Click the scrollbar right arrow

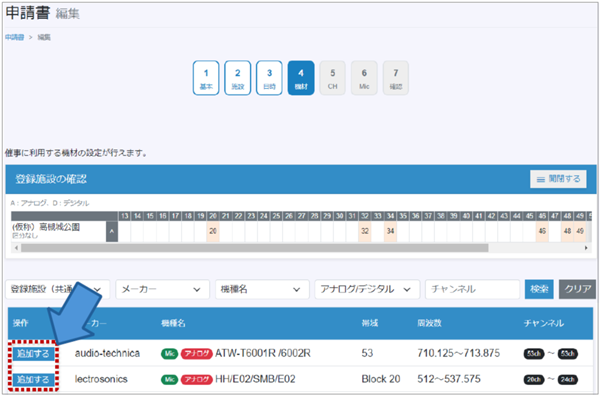[x=586, y=248]
